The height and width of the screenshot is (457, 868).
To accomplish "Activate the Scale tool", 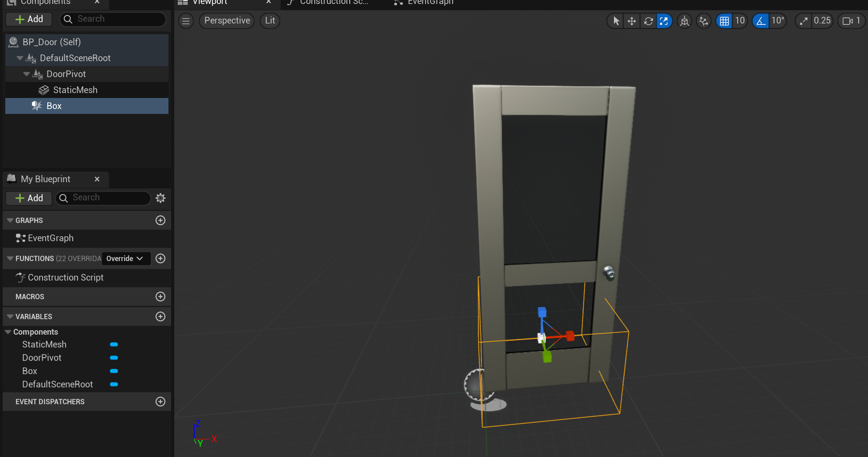I will click(664, 21).
